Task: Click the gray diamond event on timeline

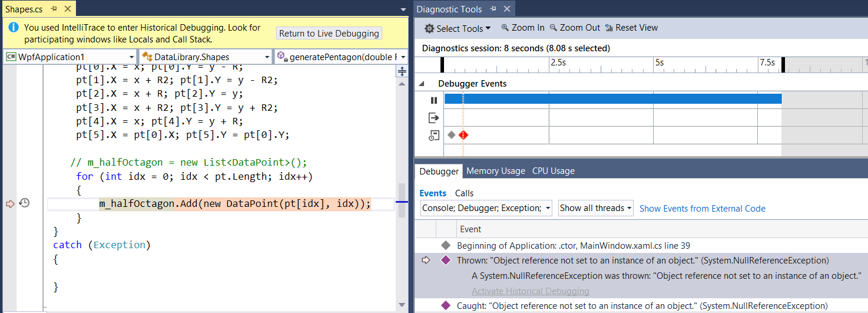Action: [451, 135]
